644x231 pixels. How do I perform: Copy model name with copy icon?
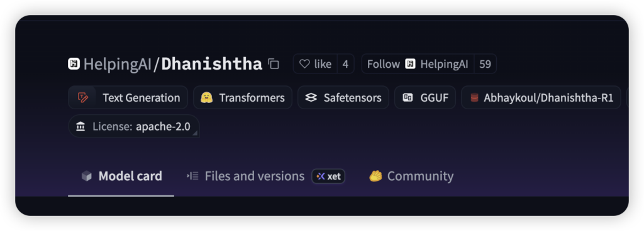click(x=274, y=64)
